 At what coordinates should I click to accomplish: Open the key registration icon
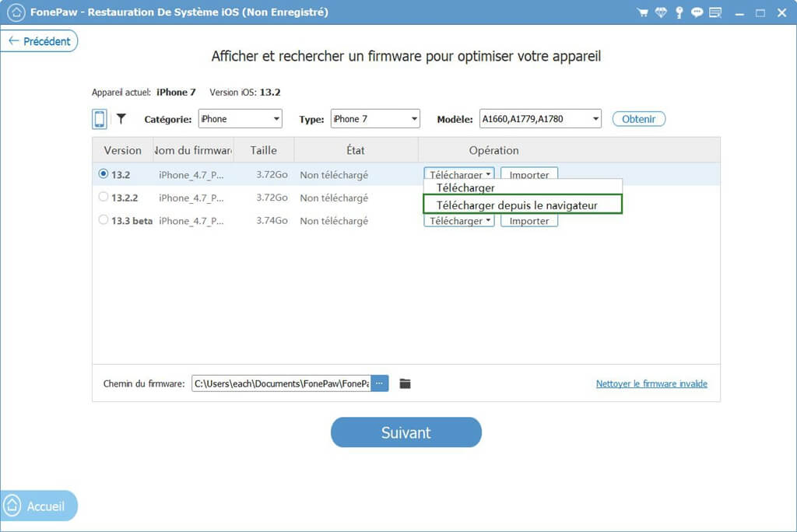click(679, 12)
